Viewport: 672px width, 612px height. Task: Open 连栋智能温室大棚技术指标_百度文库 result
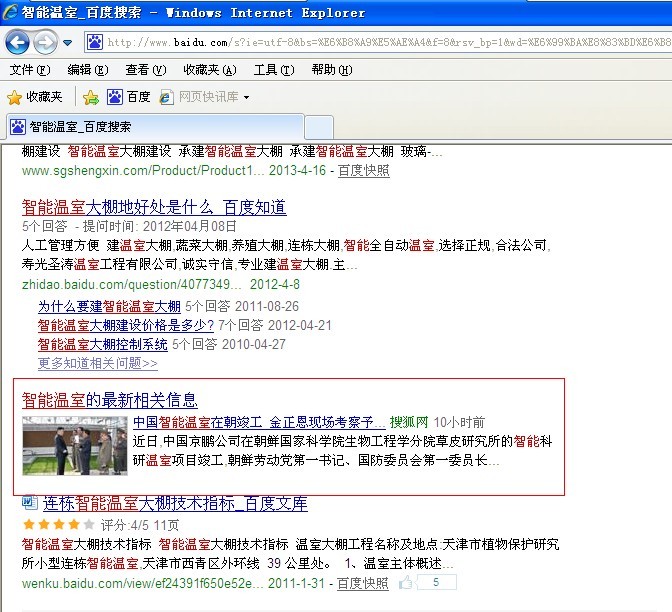175,503
